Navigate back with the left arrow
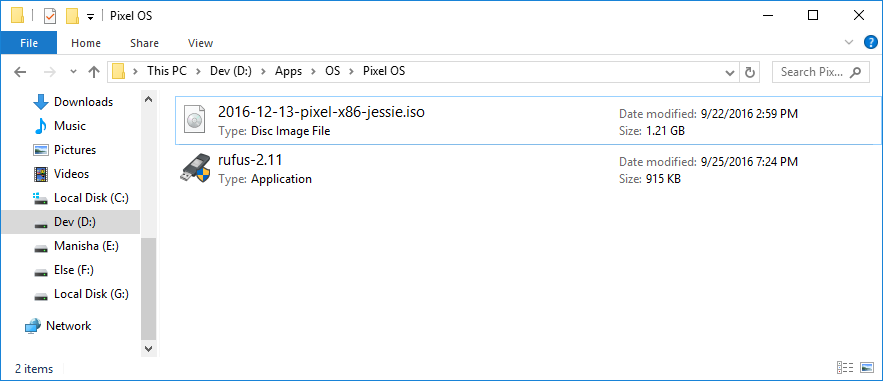883x381 pixels. pos(20,71)
